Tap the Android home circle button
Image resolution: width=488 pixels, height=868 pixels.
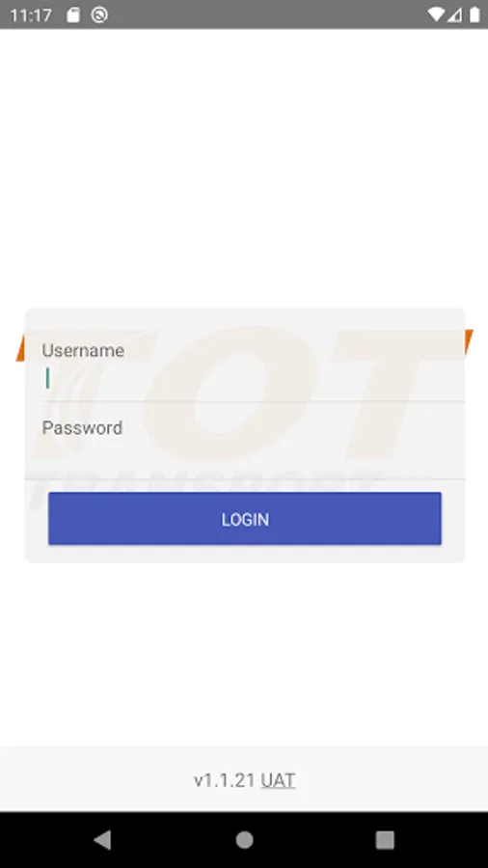(244, 840)
